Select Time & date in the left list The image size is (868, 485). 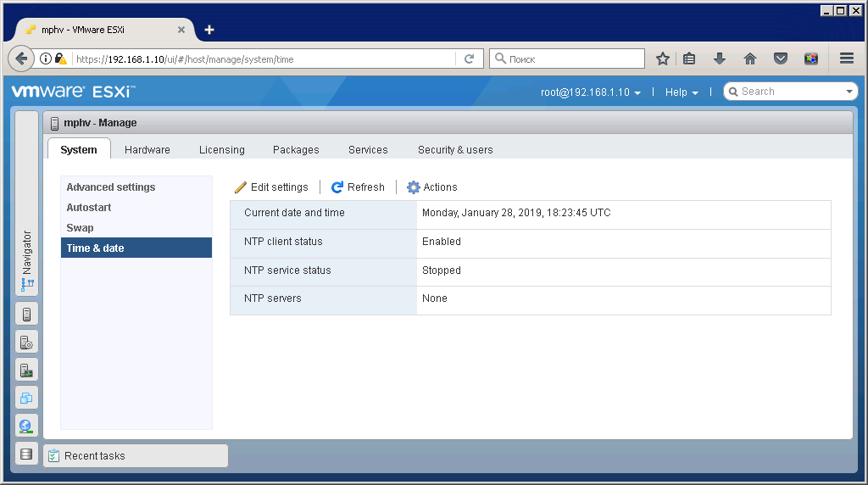136,248
